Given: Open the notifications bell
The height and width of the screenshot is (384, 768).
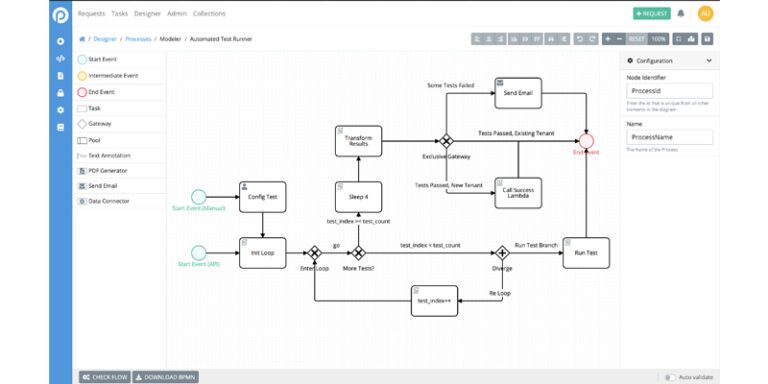Looking at the screenshot, I should pyautogui.click(x=681, y=14).
